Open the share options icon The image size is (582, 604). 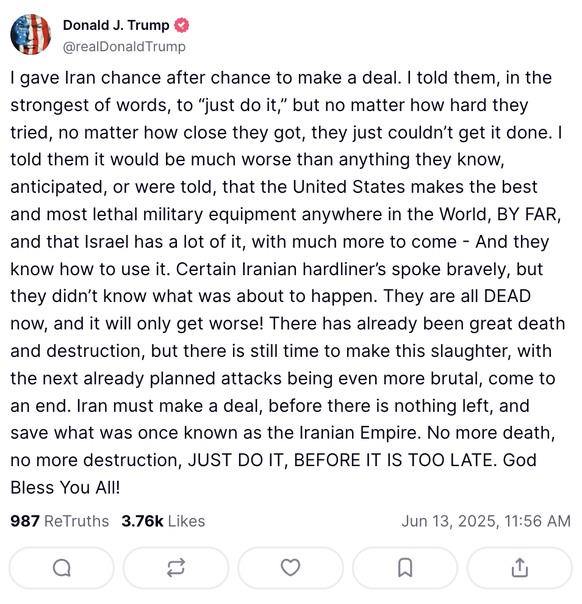[x=520, y=568]
